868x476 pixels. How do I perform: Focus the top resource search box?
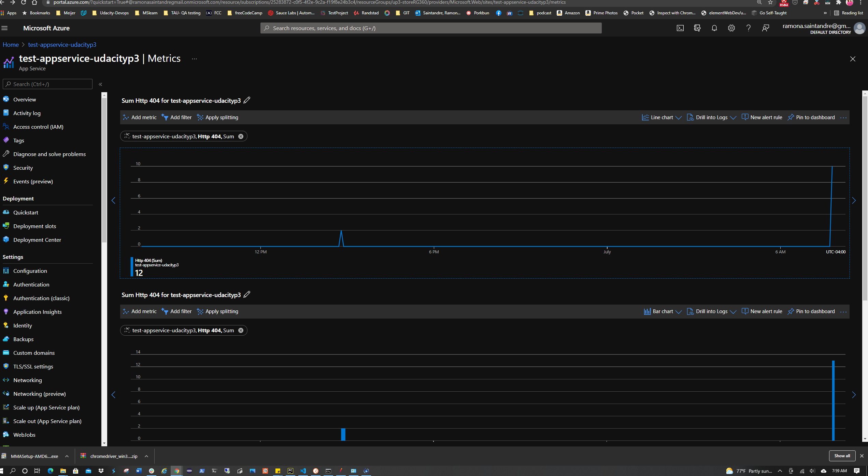tap(431, 28)
